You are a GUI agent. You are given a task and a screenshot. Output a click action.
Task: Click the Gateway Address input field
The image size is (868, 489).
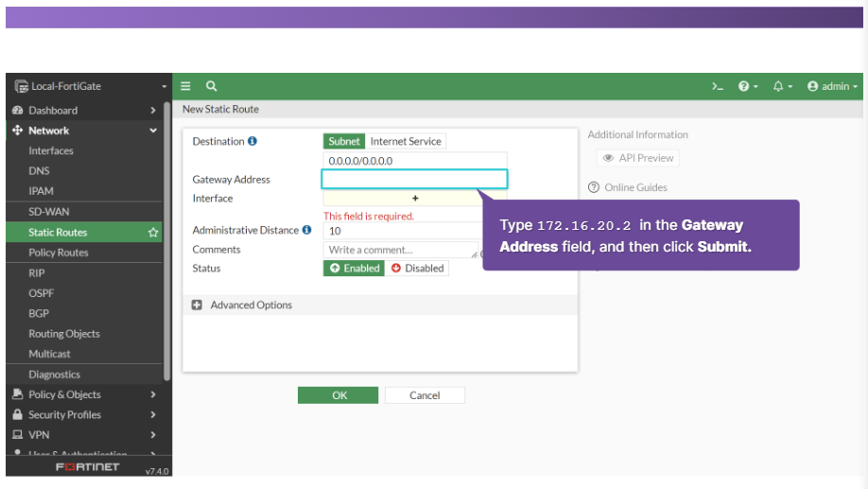[x=414, y=179]
